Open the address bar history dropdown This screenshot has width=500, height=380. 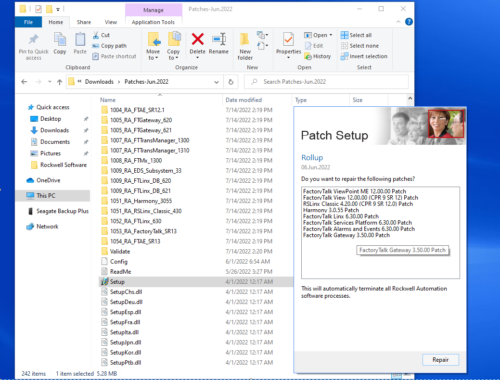point(216,82)
